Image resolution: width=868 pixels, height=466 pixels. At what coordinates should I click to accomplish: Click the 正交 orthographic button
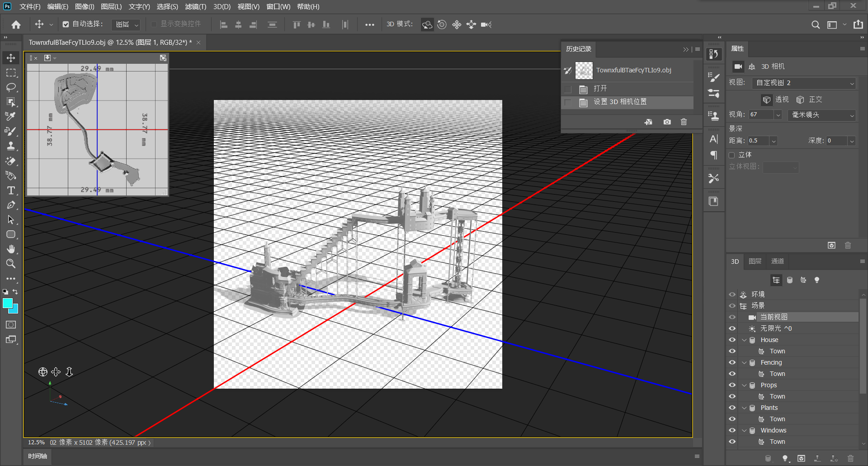(x=809, y=100)
